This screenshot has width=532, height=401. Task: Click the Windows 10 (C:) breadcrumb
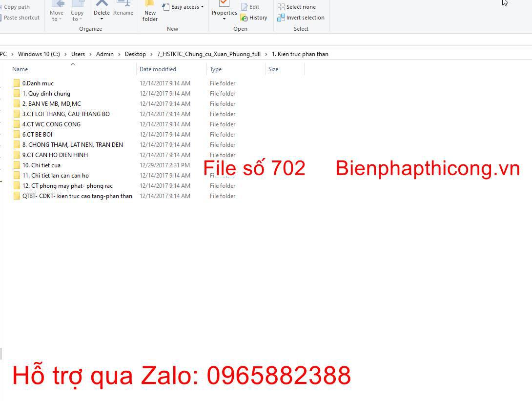pyautogui.click(x=39, y=54)
